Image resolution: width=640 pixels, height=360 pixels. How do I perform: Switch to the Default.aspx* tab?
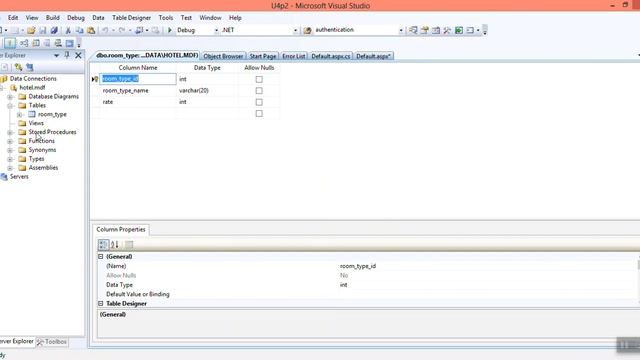pos(373,56)
